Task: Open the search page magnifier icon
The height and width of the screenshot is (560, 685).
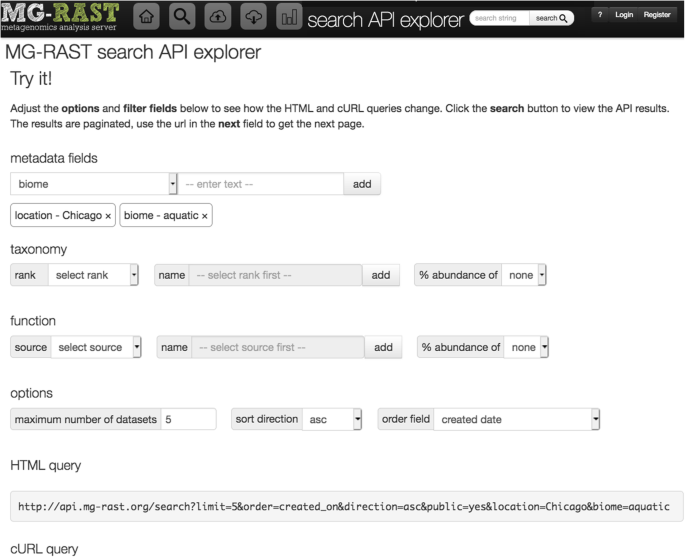Action: click(182, 17)
